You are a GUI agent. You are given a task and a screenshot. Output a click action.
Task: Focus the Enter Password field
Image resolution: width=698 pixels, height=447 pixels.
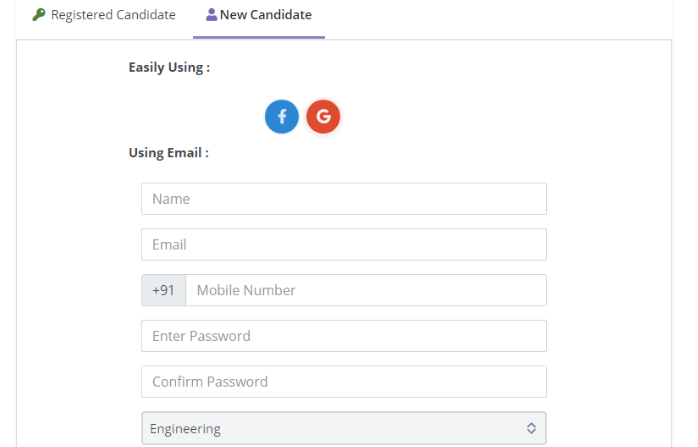[x=343, y=336]
